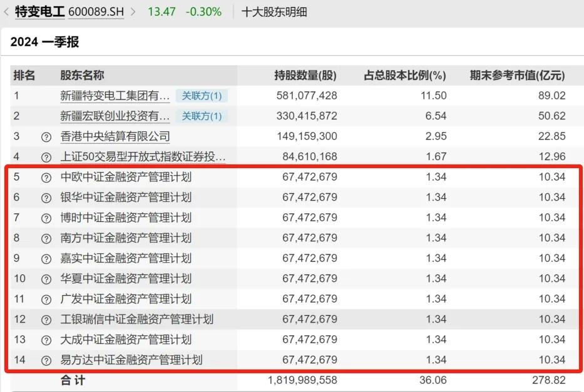Click the 排名 column header
This screenshot has height=392, width=584.
[x=24, y=76]
